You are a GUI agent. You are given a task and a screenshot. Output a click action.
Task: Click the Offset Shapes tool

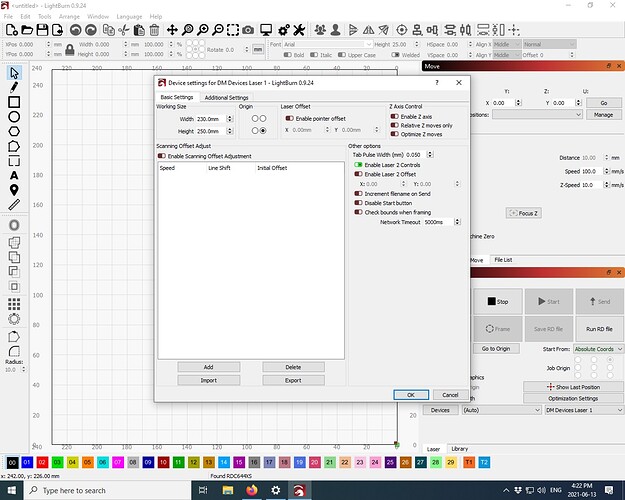coord(14,225)
